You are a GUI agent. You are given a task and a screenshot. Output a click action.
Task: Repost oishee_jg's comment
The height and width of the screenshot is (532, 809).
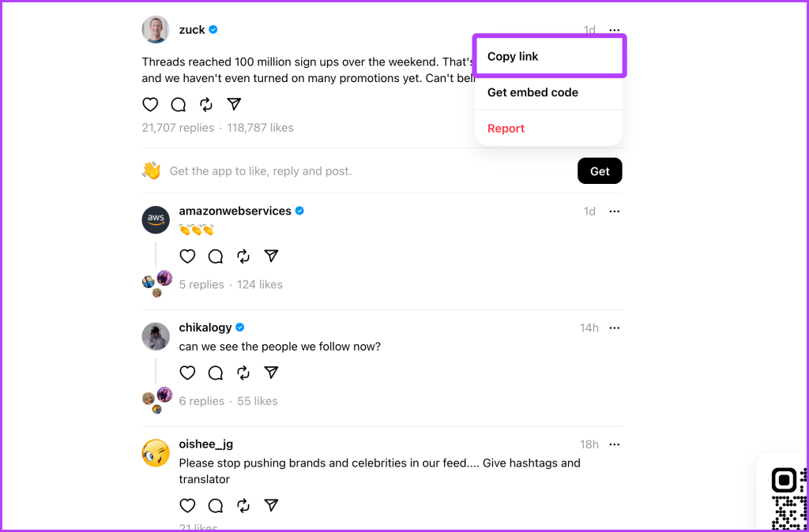pyautogui.click(x=243, y=506)
